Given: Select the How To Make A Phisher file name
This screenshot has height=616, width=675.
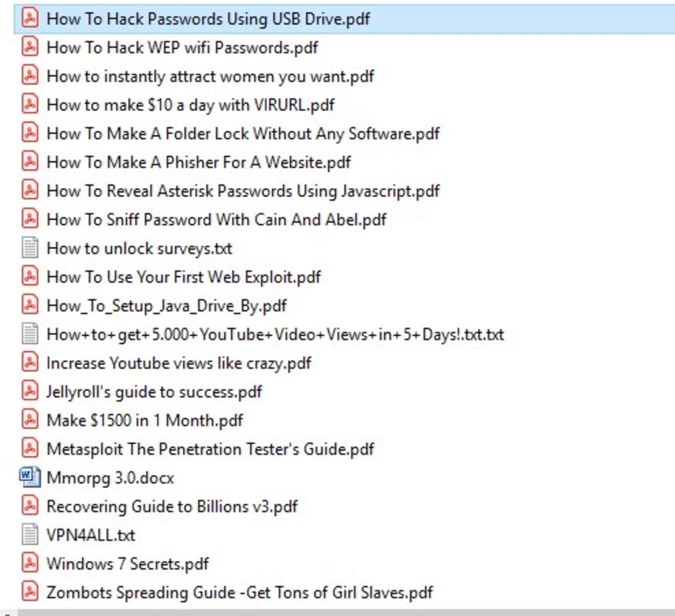Looking at the screenshot, I should [x=198, y=162].
